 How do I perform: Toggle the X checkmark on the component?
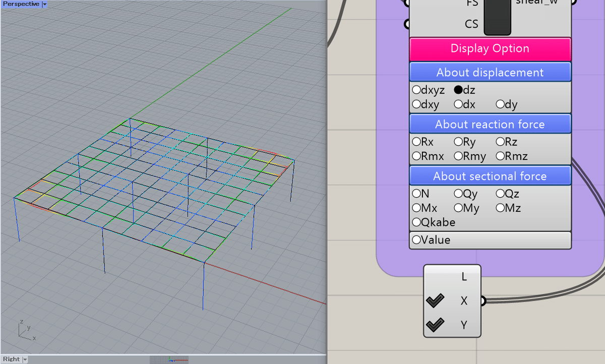(435, 301)
